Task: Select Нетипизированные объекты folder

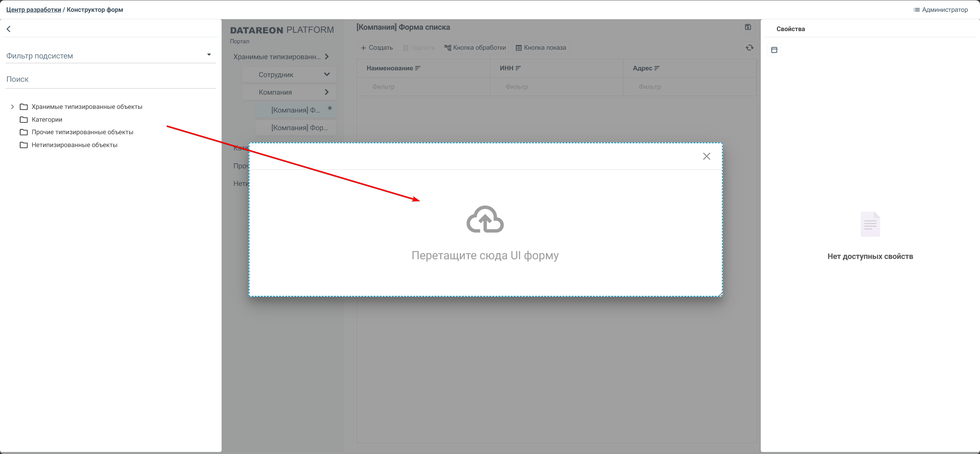Action: 74,145
